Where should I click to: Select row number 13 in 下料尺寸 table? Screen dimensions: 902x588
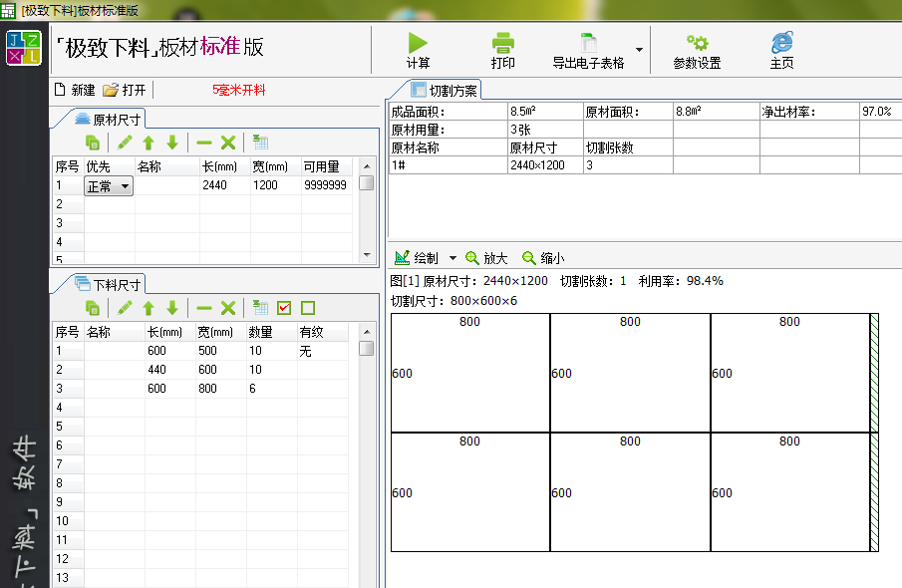coord(69,578)
